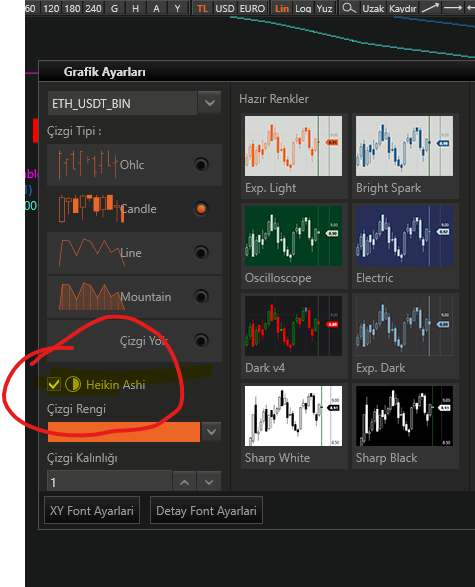The image size is (475, 587).
Task: Open Detay Font Ayarlari button
Action: (x=206, y=510)
